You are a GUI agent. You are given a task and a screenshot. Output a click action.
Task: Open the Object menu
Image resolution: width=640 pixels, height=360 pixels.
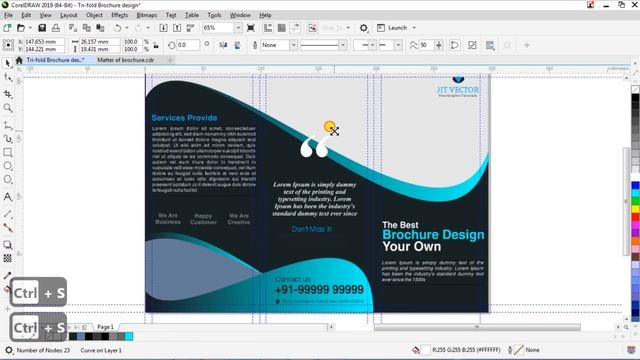pos(94,15)
